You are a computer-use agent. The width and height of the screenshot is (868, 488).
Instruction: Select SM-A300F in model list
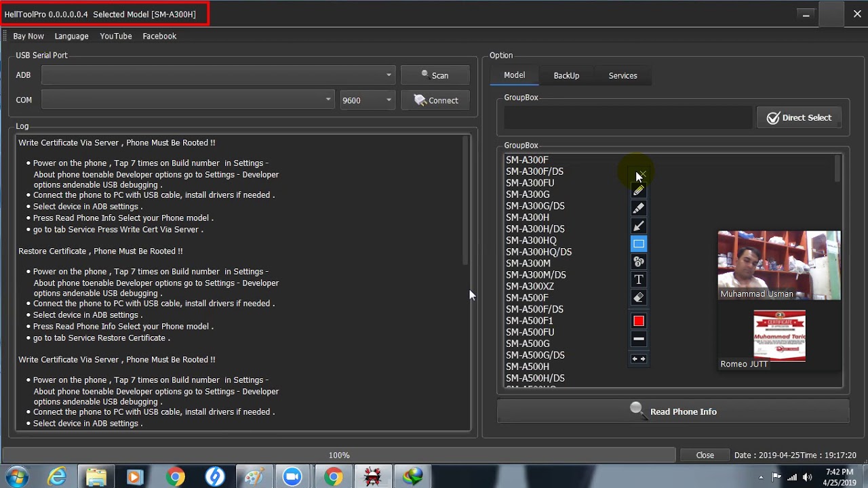tap(527, 160)
